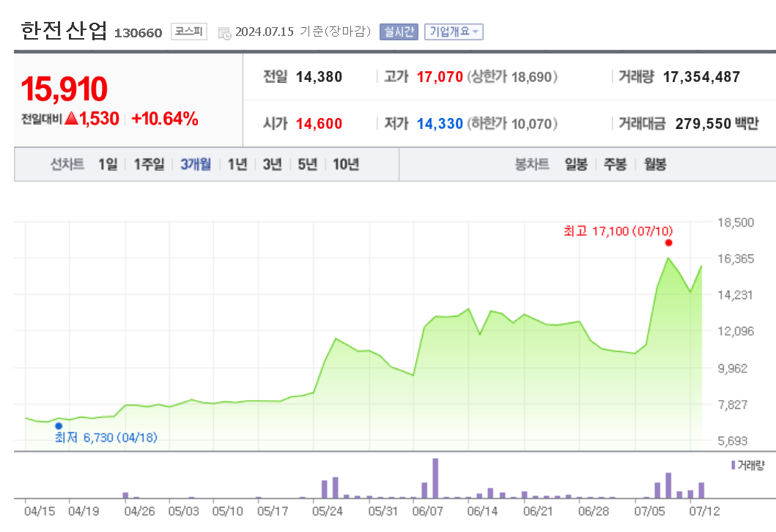This screenshot has width=776, height=532.
Task: Click the 04/15 date axis label
Action: coord(40,511)
